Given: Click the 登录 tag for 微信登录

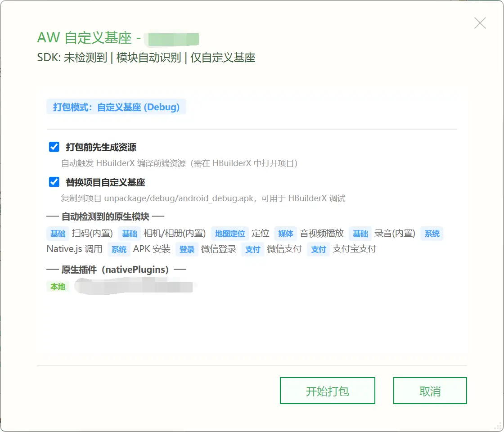Looking at the screenshot, I should click(x=187, y=249).
